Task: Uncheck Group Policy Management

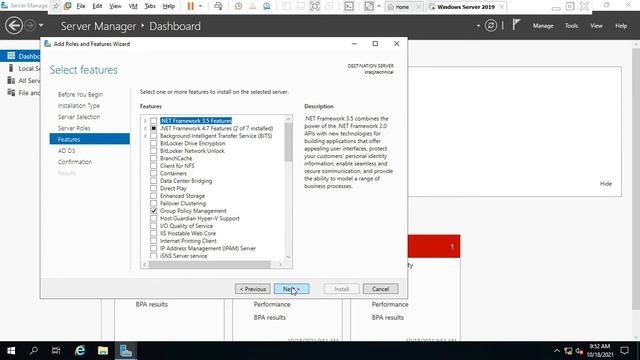Action: [x=153, y=211]
